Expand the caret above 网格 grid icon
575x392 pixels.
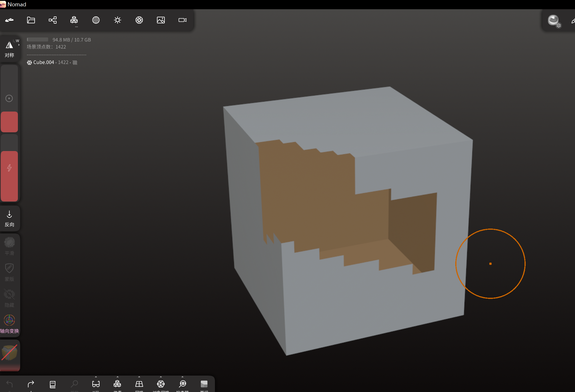tap(139, 377)
